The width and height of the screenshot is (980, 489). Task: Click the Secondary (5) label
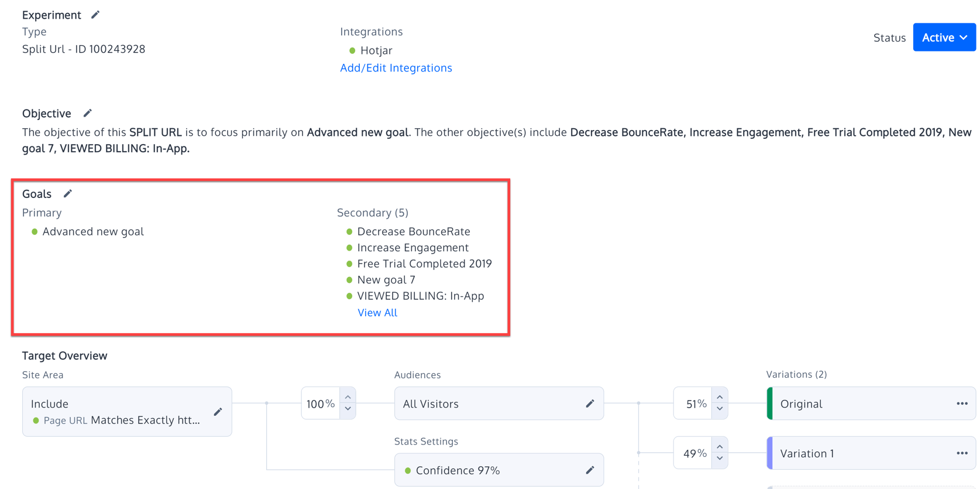point(373,213)
